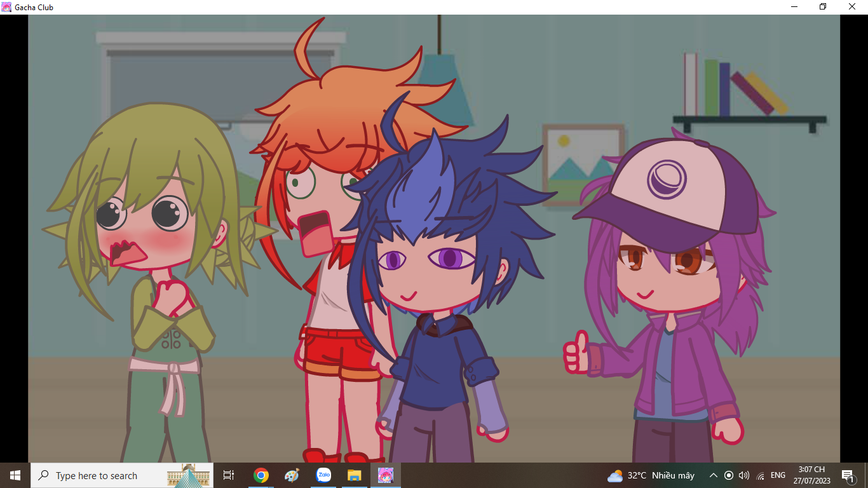Open the Wi-Fi network icon
Image resolution: width=868 pixels, height=488 pixels.
coord(761,476)
